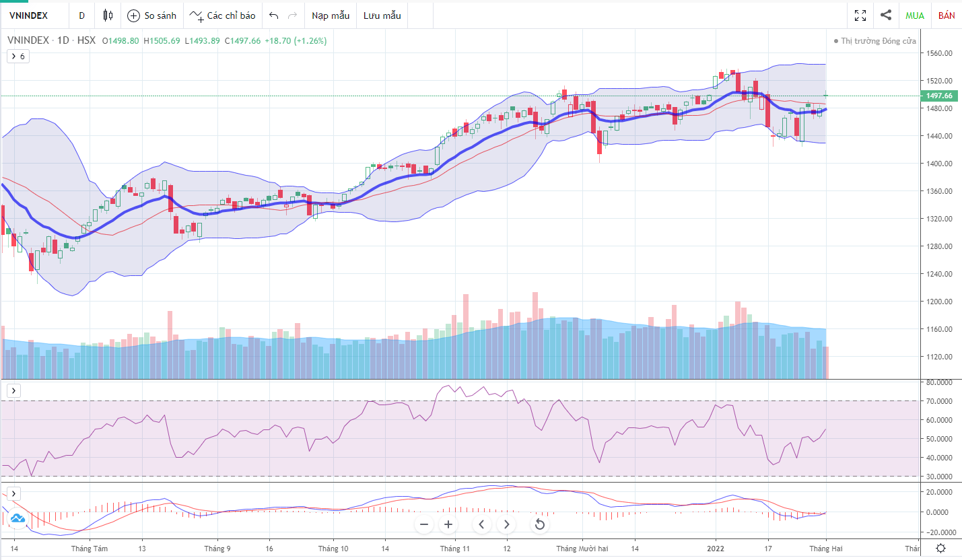Screen dimensions: 962x560
Task: Zoom out the chart with minus button
Action: click(424, 524)
